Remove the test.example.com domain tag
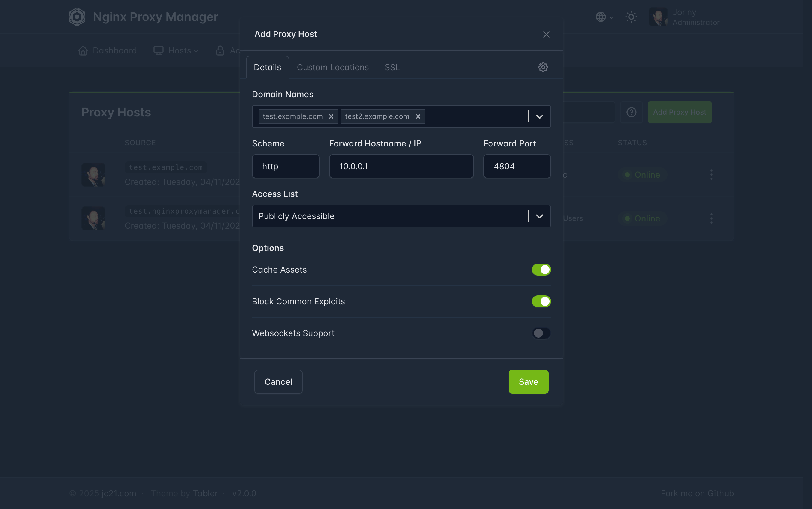Image resolution: width=812 pixels, height=509 pixels. point(331,116)
